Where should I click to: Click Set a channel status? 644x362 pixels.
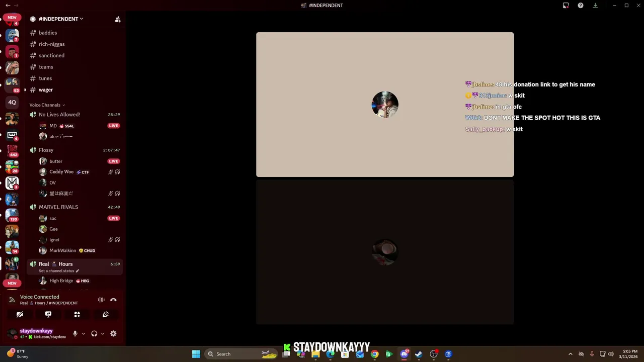[59, 271]
